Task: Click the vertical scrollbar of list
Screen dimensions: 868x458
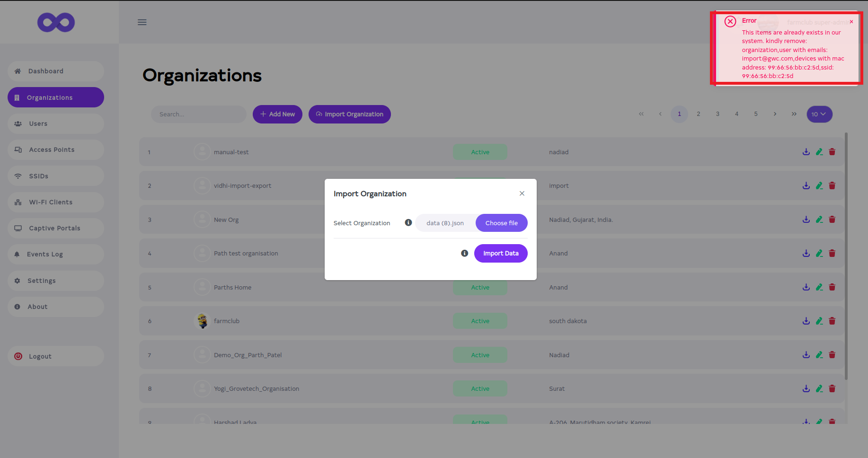Action: point(846,255)
